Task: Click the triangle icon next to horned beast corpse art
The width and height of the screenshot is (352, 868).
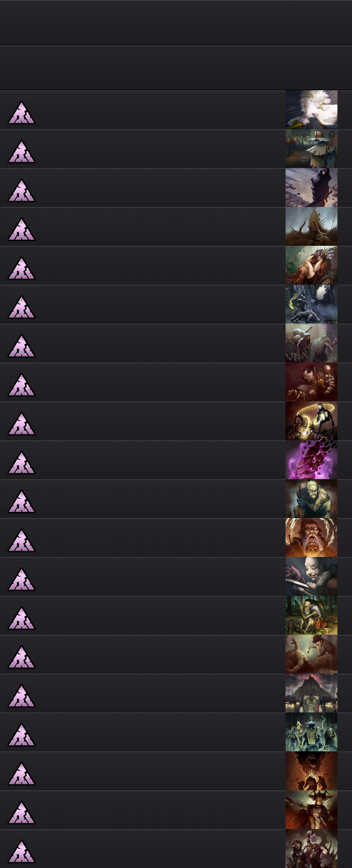Action: point(21,229)
